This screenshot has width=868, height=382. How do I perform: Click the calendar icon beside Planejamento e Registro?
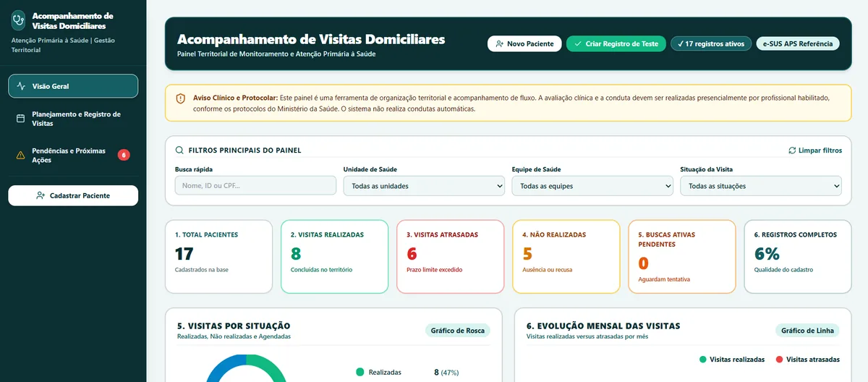pos(21,119)
